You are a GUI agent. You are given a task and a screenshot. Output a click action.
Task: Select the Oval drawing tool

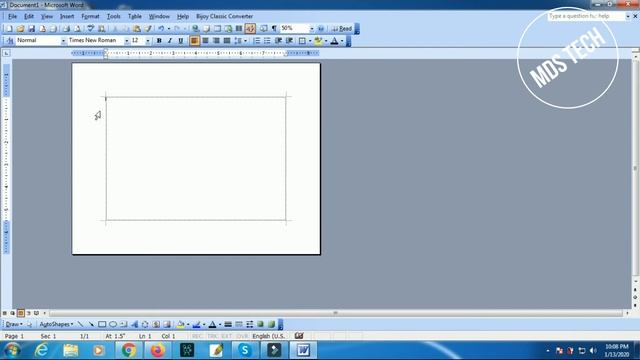[x=113, y=324]
